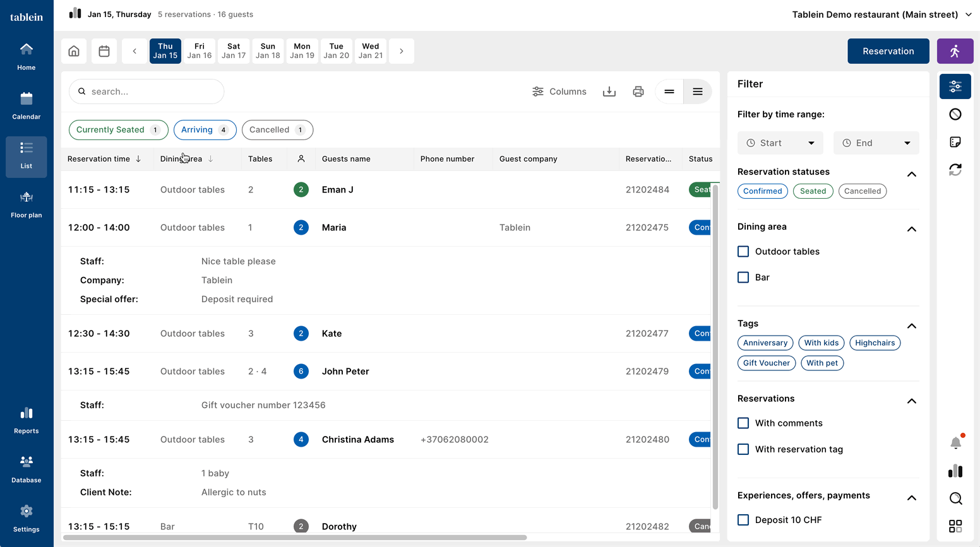Tick the Deposit 10 CHF checkbox
Screen dimensions: 980x547
coord(743,520)
